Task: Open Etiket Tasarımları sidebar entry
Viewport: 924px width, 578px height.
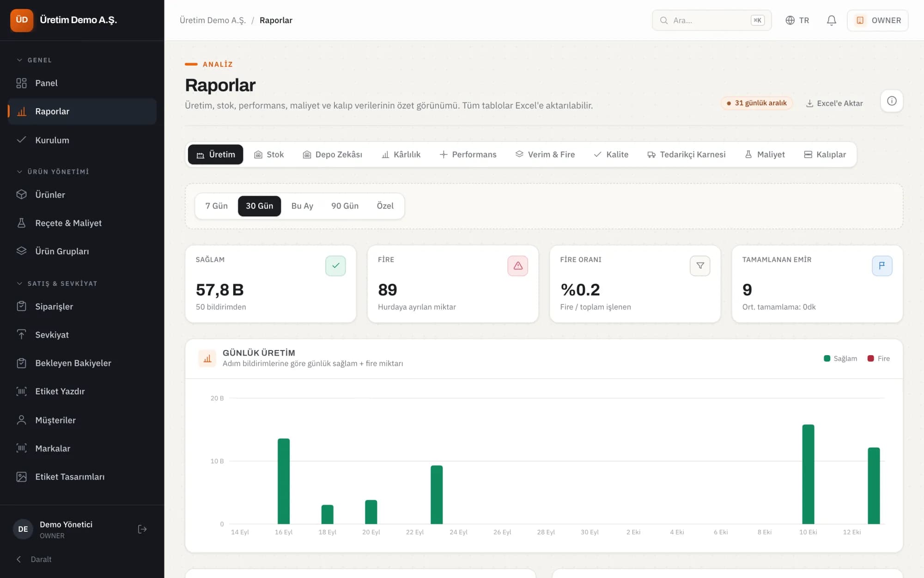Action: (x=82, y=477)
